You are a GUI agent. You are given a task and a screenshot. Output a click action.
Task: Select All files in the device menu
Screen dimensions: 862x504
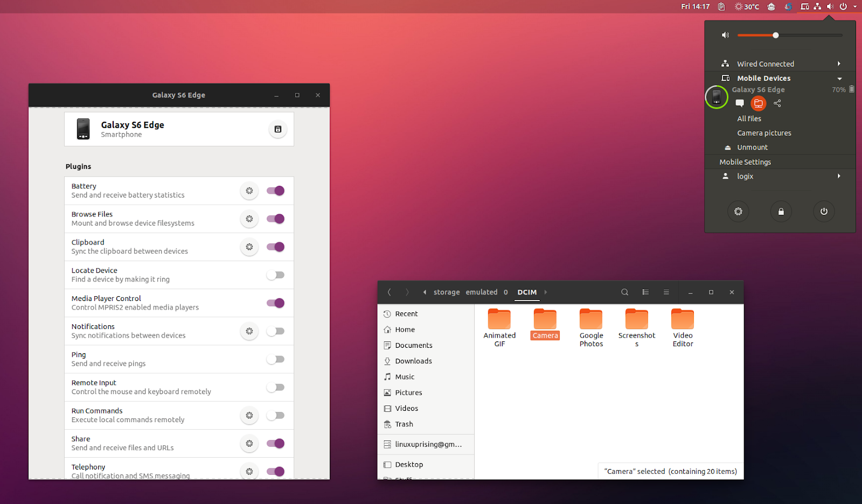[x=749, y=118]
